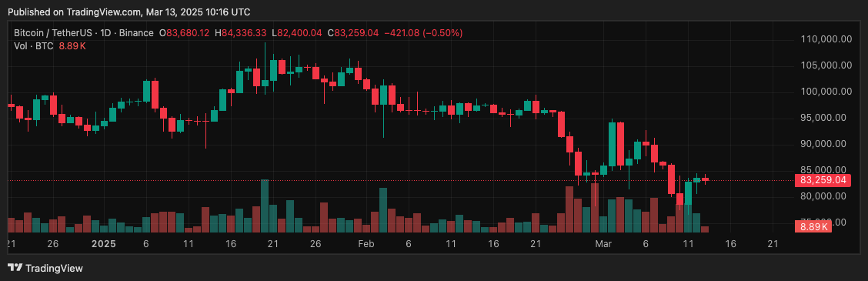Click the Feb label on the time axis
Viewport: 868px width, 281px height.
click(x=366, y=244)
